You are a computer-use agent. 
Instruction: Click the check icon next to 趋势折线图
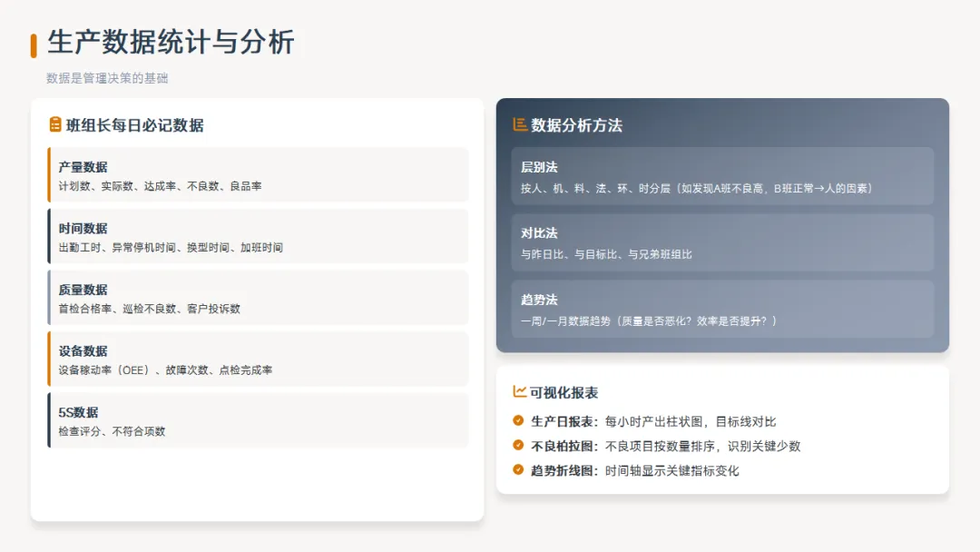point(518,469)
